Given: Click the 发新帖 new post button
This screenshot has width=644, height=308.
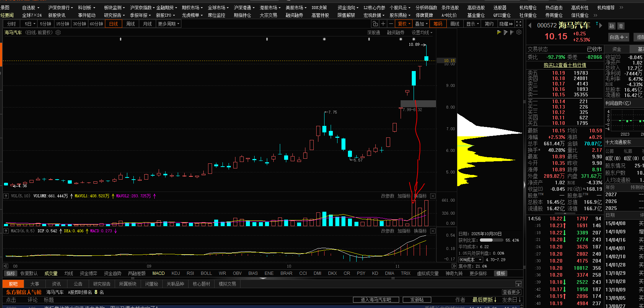Looking at the screenshot, I should click(x=417, y=300).
